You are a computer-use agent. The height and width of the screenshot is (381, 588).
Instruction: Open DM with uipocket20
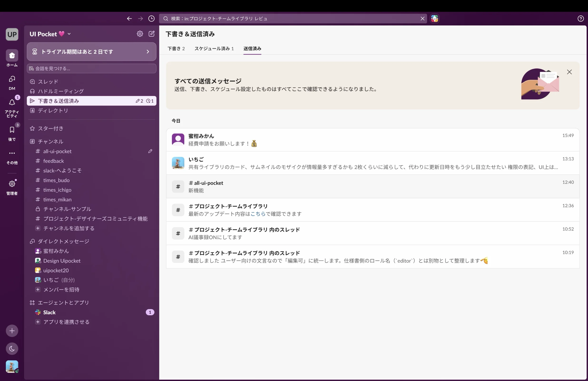coord(91,270)
